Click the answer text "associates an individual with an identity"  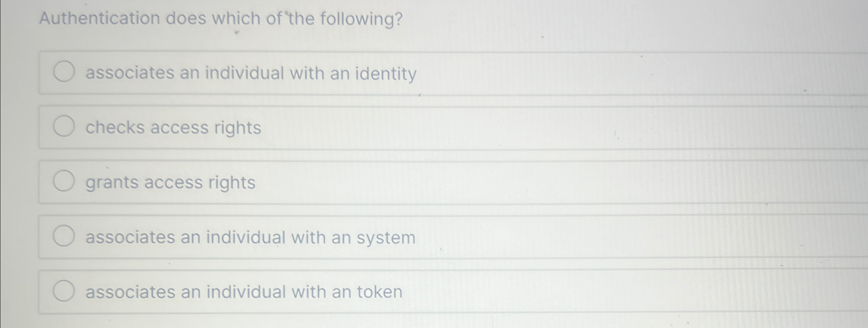coord(251,73)
